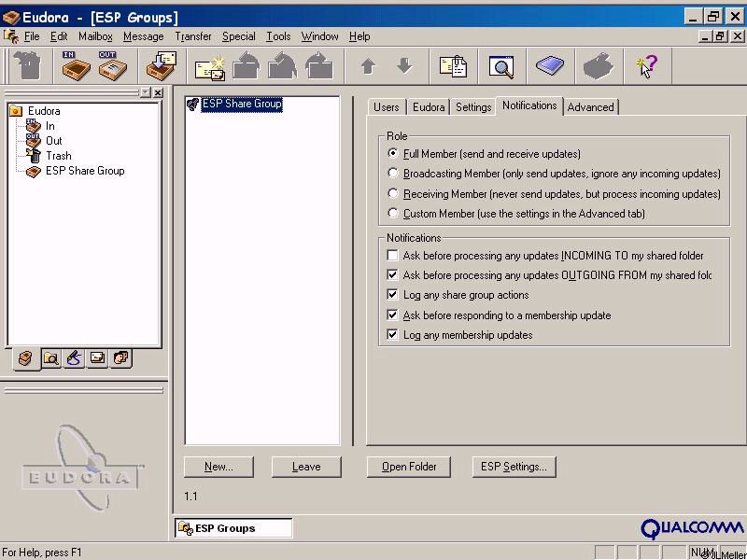The width and height of the screenshot is (747, 560).
Task: Click the side panel dropdown arrow button
Action: pyautogui.click(x=146, y=92)
